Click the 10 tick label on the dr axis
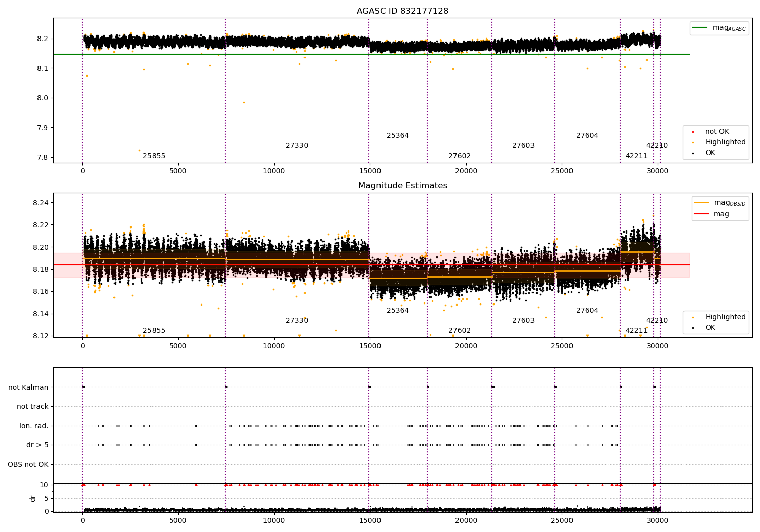The height and width of the screenshot is (532, 760). tap(44, 485)
